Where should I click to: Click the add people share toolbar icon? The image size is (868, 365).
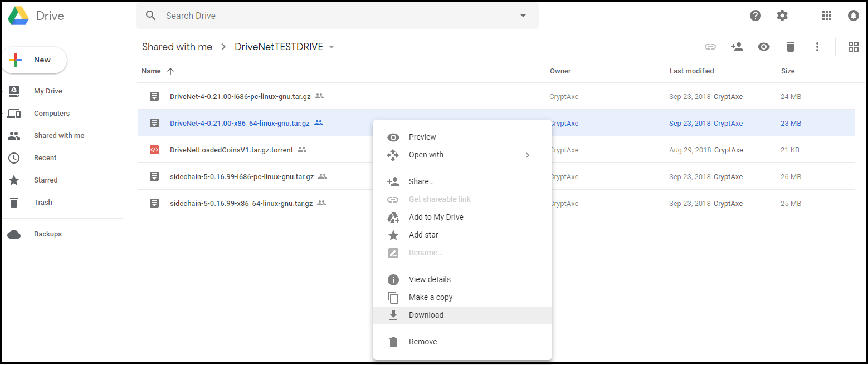point(737,47)
